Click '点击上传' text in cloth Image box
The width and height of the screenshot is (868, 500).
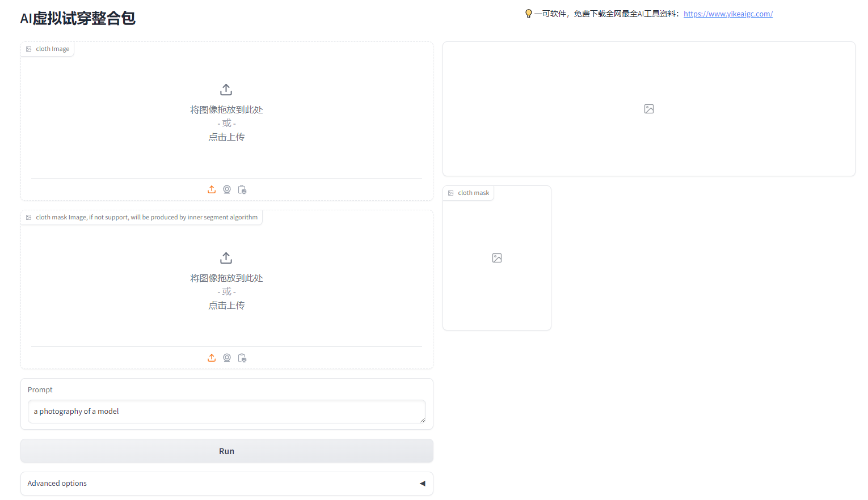226,137
